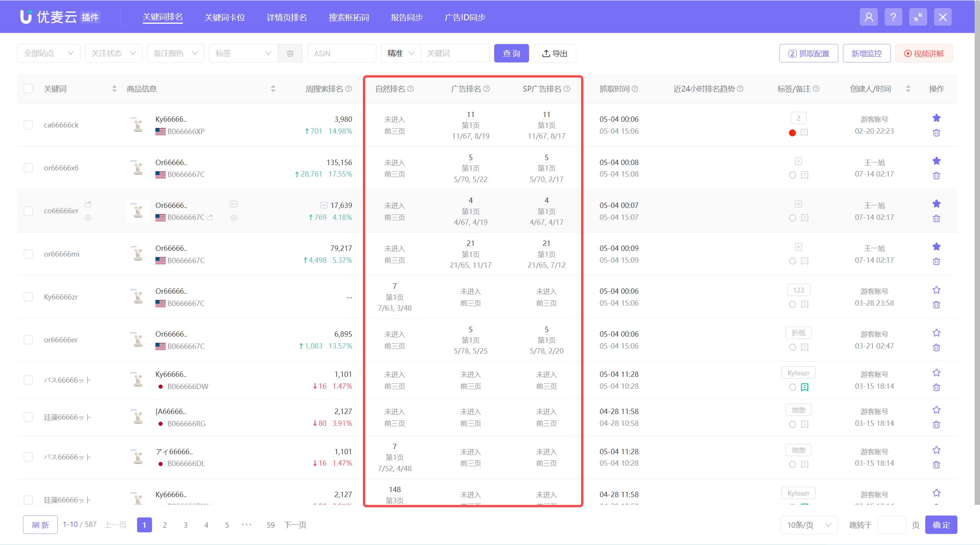Toggle the star favorite on Ky66666zr row
Screen dimensions: 980x545
[x=936, y=290]
